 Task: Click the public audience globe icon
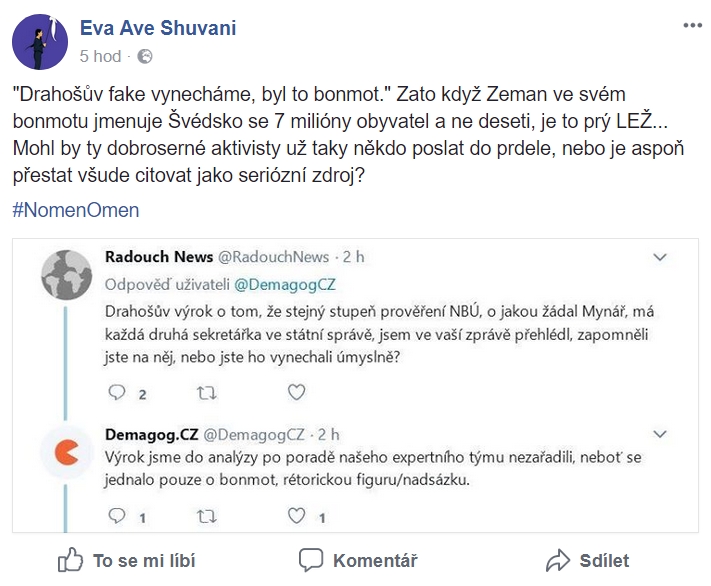pos(145,56)
